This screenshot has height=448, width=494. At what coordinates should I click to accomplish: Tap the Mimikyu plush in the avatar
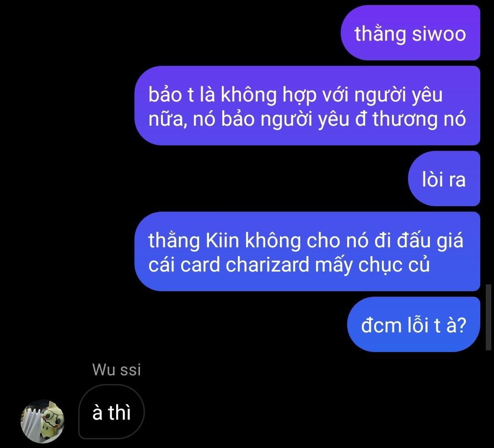tap(52, 423)
